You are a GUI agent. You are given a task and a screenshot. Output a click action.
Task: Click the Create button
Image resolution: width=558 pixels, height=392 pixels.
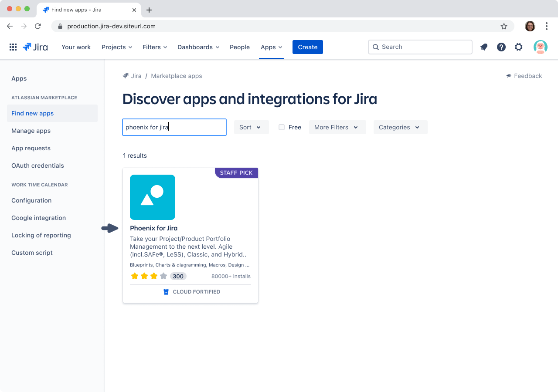307,47
